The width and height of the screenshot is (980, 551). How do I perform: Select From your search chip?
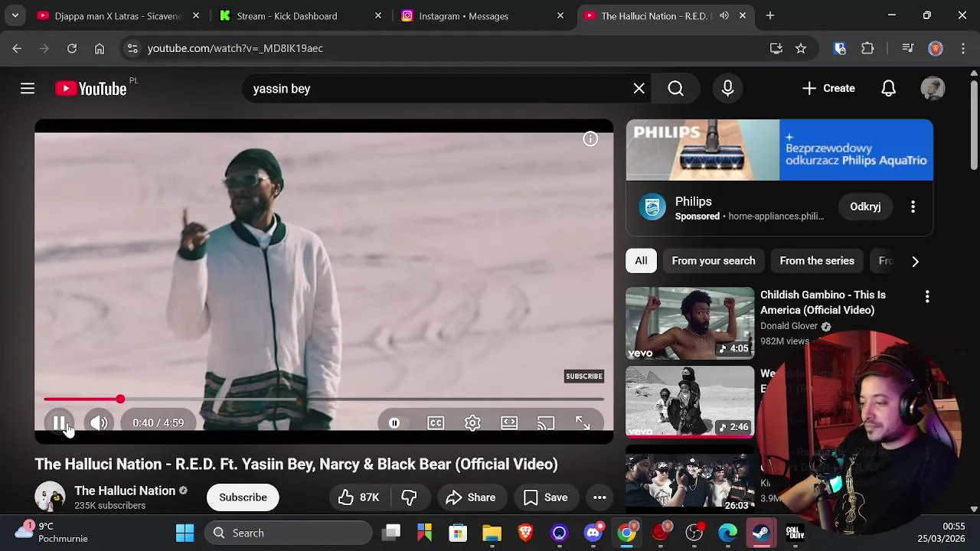pyautogui.click(x=714, y=261)
